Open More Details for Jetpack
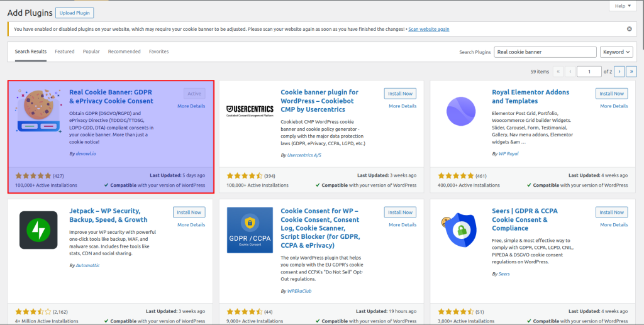This screenshot has height=325, width=644. coord(191,225)
